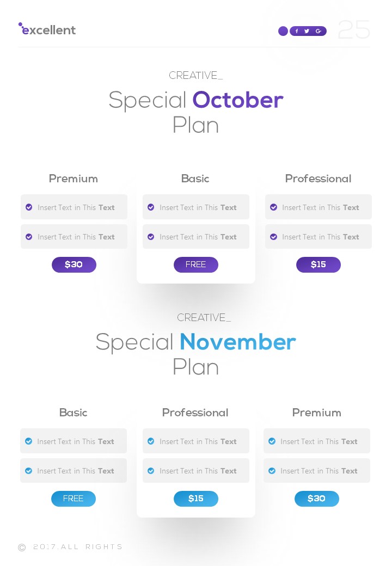Toggle second checkmark under November Professional
Image resolution: width=392 pixels, height=566 pixels.
tap(151, 471)
